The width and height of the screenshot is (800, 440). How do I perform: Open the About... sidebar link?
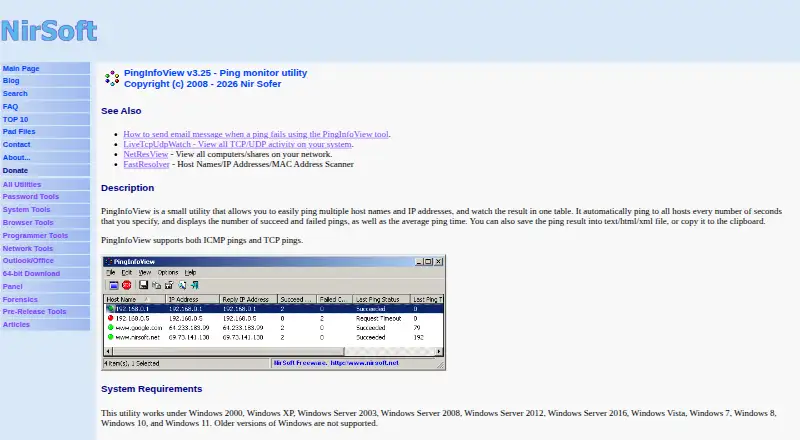click(16, 158)
